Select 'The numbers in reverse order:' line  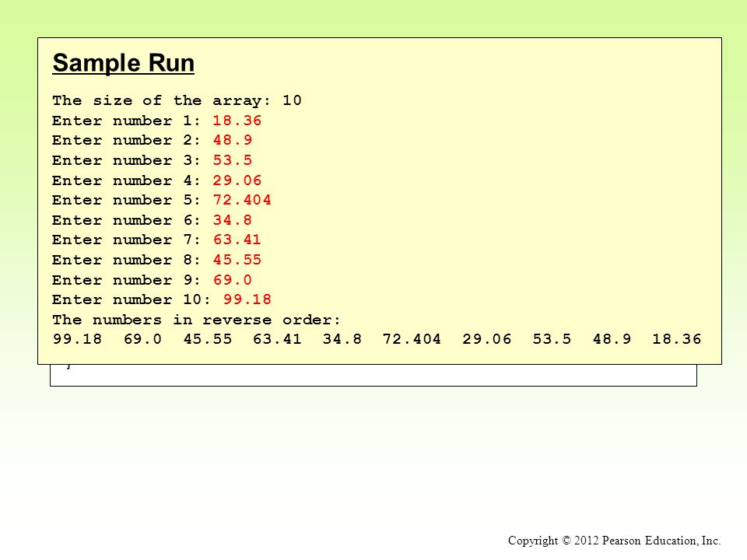[x=196, y=320]
